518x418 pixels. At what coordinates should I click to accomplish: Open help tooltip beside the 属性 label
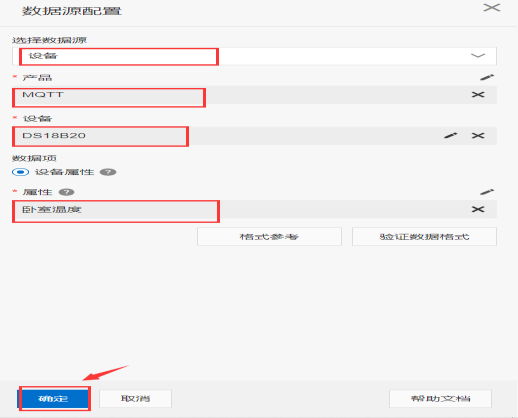(66, 192)
